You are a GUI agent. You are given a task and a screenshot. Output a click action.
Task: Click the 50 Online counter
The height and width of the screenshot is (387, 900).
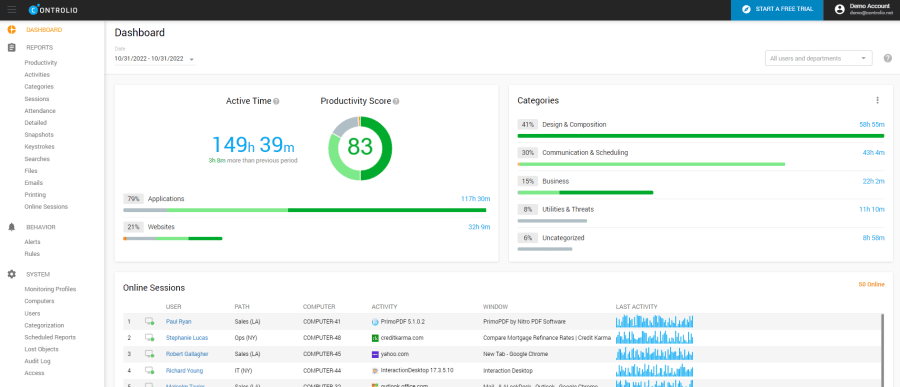click(x=871, y=284)
